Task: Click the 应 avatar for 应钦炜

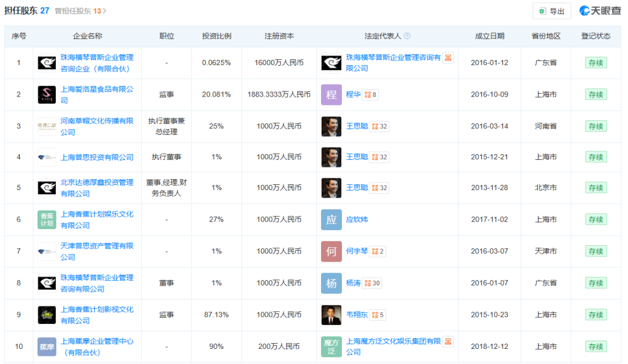Action: [x=331, y=219]
